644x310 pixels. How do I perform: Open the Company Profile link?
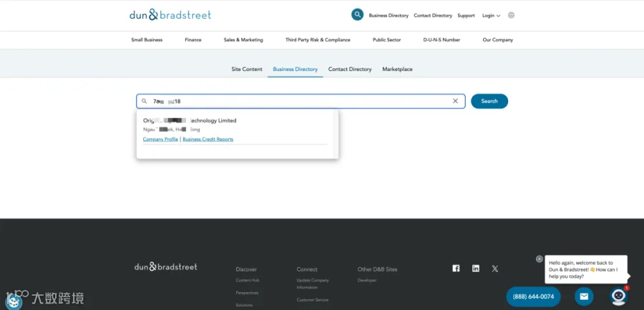[x=160, y=140]
